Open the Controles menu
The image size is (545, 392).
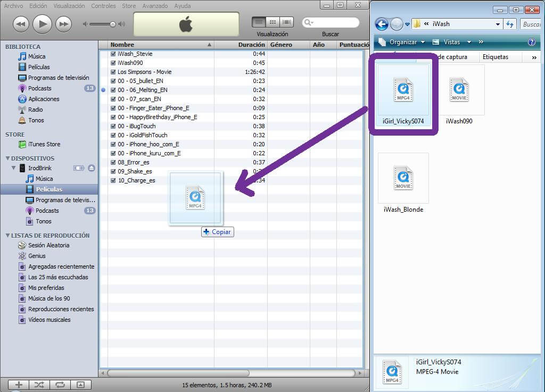[103, 5]
